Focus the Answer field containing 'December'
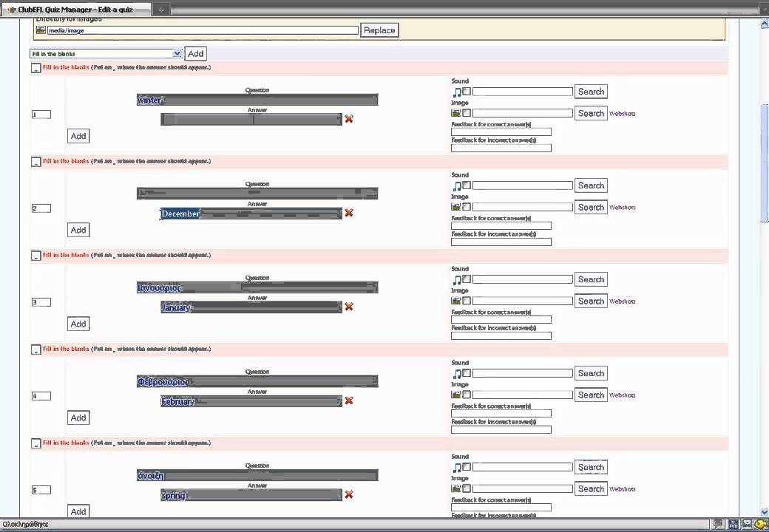Image resolution: width=769 pixels, height=532 pixels. (x=251, y=214)
